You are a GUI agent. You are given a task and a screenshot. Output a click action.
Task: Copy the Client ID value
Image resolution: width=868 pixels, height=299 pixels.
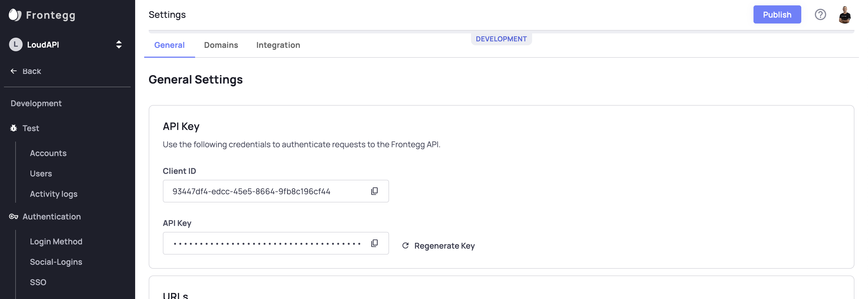click(374, 191)
